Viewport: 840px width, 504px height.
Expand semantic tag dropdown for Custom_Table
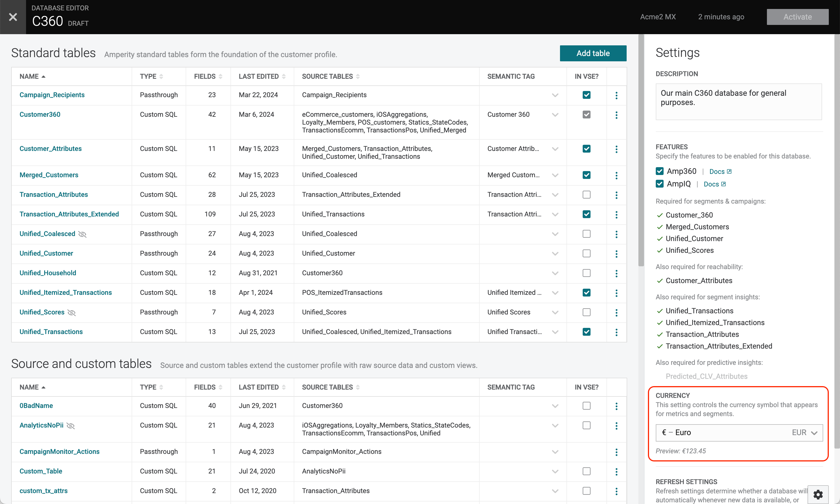coord(555,472)
